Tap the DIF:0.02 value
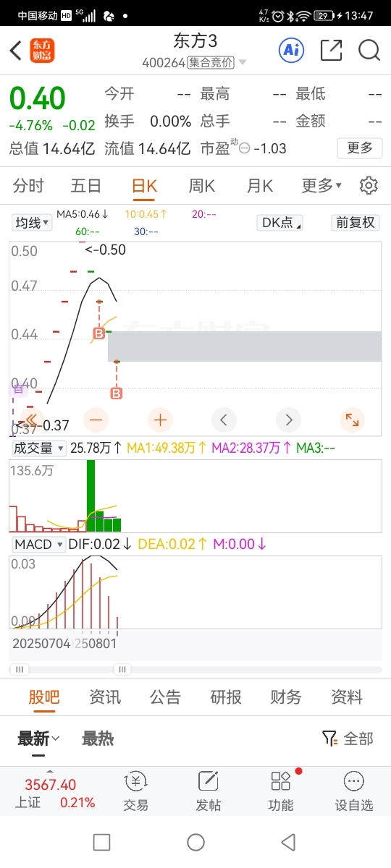The width and height of the screenshot is (391, 868). (x=100, y=544)
